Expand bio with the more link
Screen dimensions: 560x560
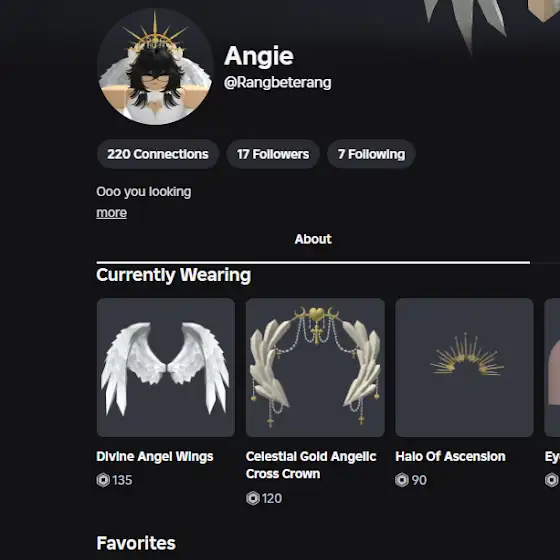[111, 213]
